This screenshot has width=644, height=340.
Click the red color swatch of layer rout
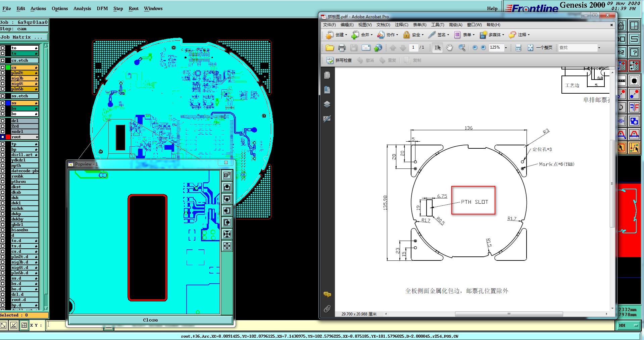(x=8, y=137)
